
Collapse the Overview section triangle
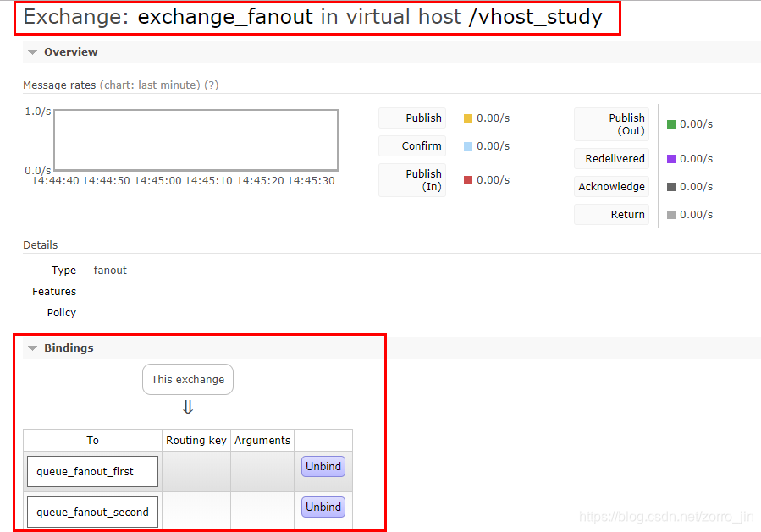coord(32,52)
